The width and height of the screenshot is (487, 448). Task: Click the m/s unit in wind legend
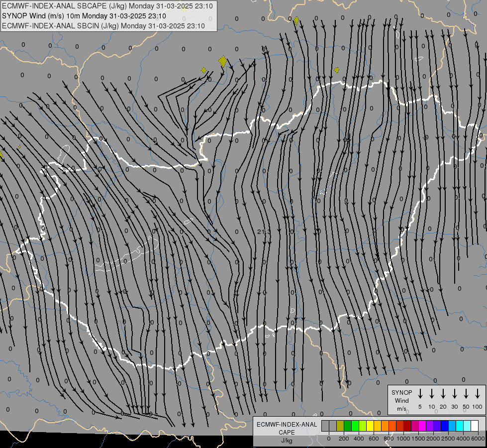pos(401,409)
